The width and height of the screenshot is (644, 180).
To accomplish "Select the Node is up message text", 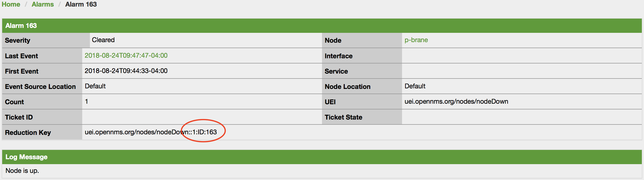I will tap(22, 170).
